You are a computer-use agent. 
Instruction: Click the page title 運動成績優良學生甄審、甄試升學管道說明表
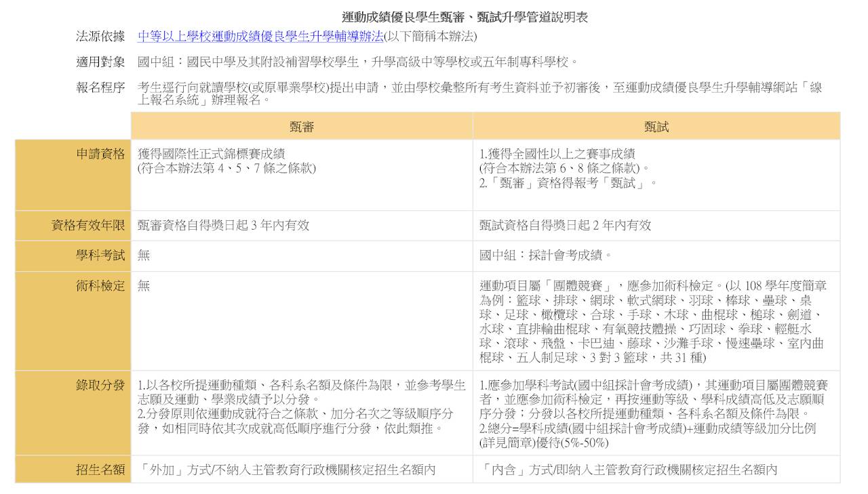point(465,18)
